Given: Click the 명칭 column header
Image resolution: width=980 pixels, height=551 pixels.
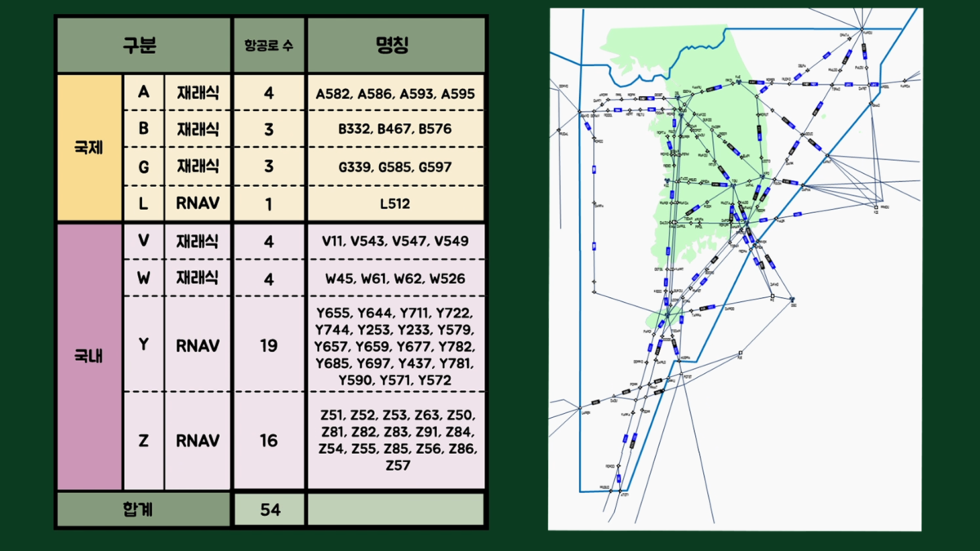Looking at the screenshot, I should click(x=395, y=45).
